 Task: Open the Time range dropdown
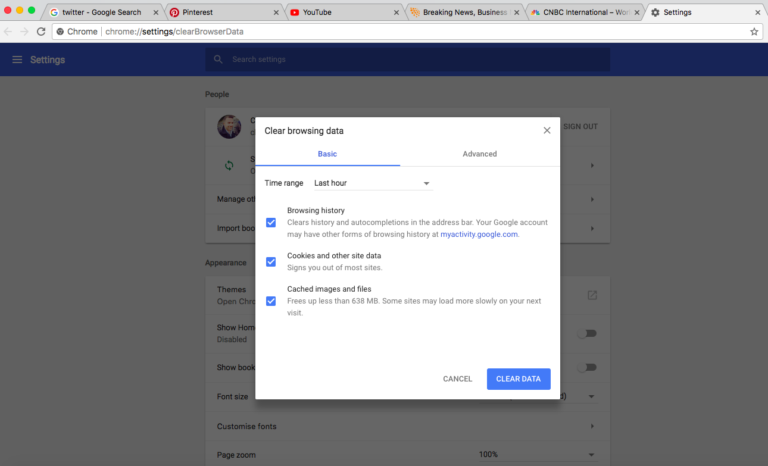371,183
